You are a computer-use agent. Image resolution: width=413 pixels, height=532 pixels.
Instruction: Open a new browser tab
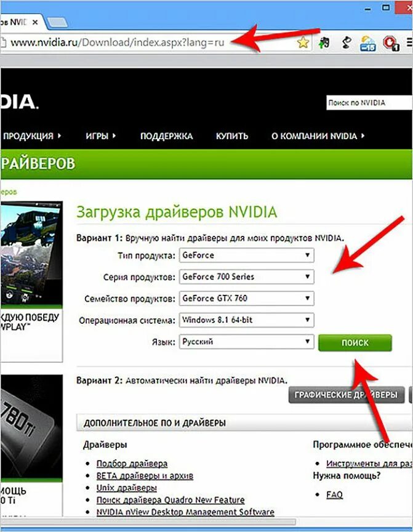click(x=57, y=22)
